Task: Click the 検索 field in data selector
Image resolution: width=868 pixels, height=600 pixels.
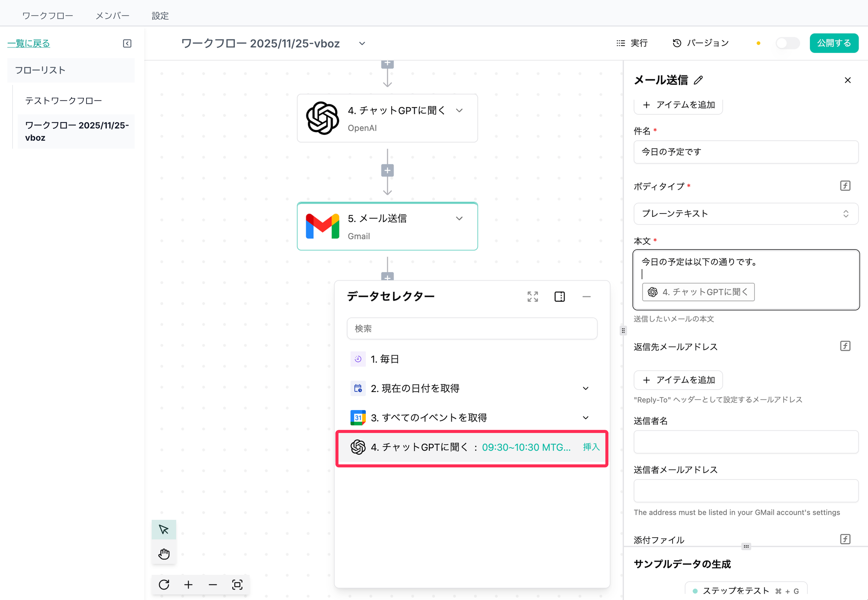Action: coord(472,328)
